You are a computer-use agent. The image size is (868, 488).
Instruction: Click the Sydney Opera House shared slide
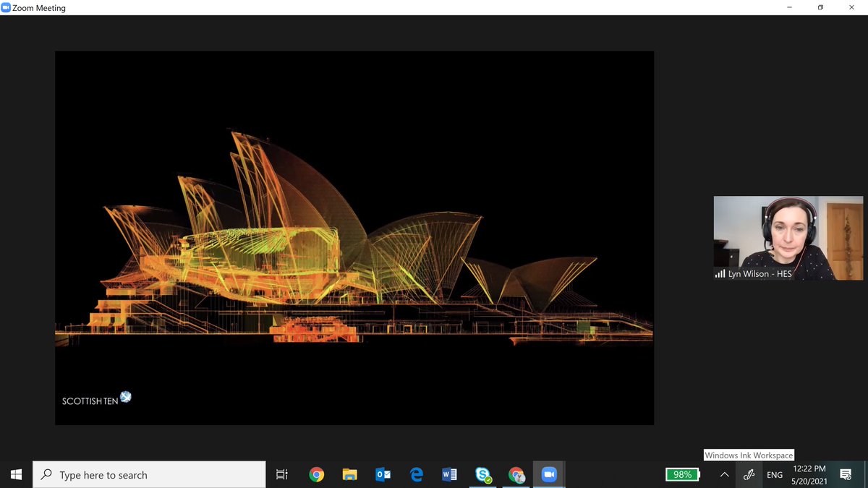[354, 238]
